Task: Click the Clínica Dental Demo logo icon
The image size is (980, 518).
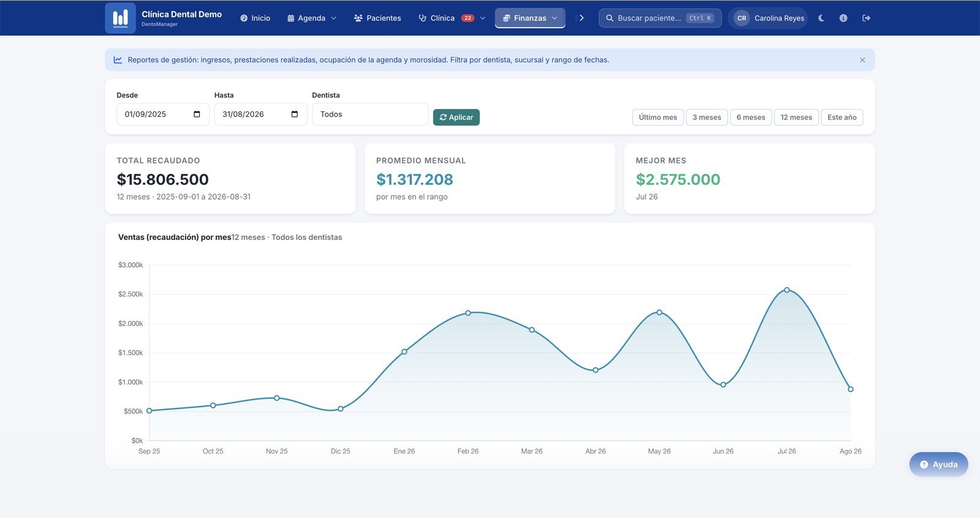Action: click(120, 18)
